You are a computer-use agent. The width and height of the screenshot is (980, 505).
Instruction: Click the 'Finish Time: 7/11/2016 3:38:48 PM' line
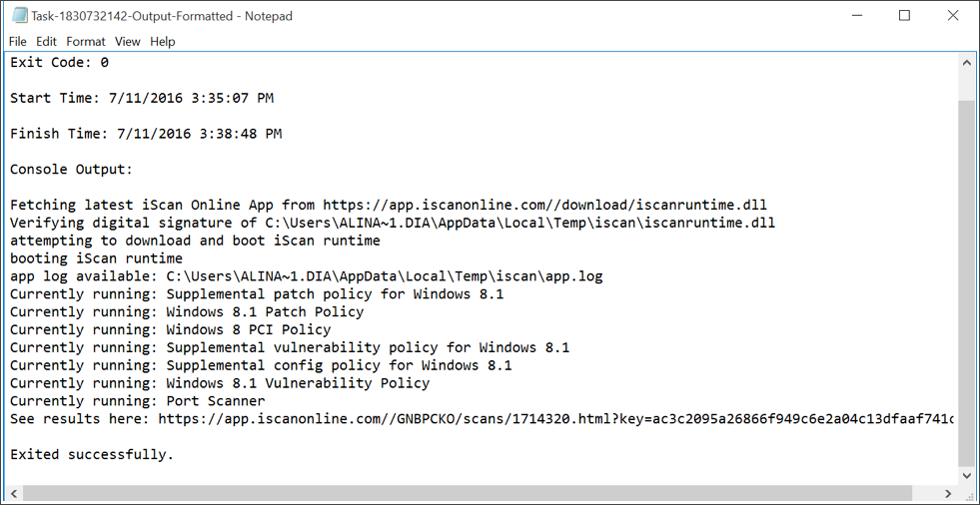click(146, 134)
